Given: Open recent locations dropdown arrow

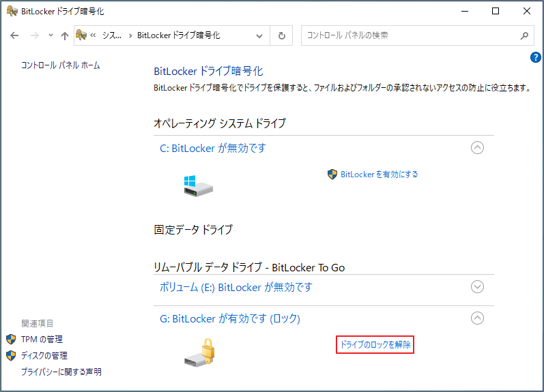Looking at the screenshot, I should point(51,35).
